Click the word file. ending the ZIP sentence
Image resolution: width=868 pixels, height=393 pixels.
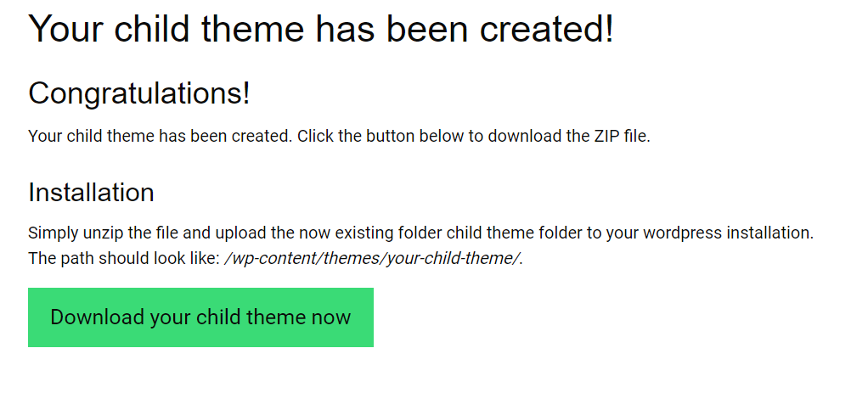pyautogui.click(x=637, y=136)
